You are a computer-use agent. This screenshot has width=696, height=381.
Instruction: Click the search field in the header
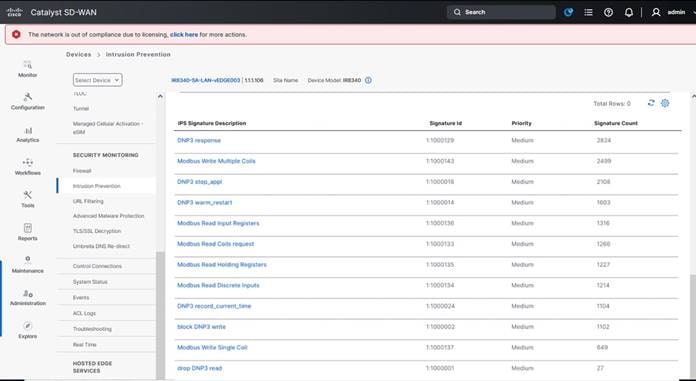[501, 12]
